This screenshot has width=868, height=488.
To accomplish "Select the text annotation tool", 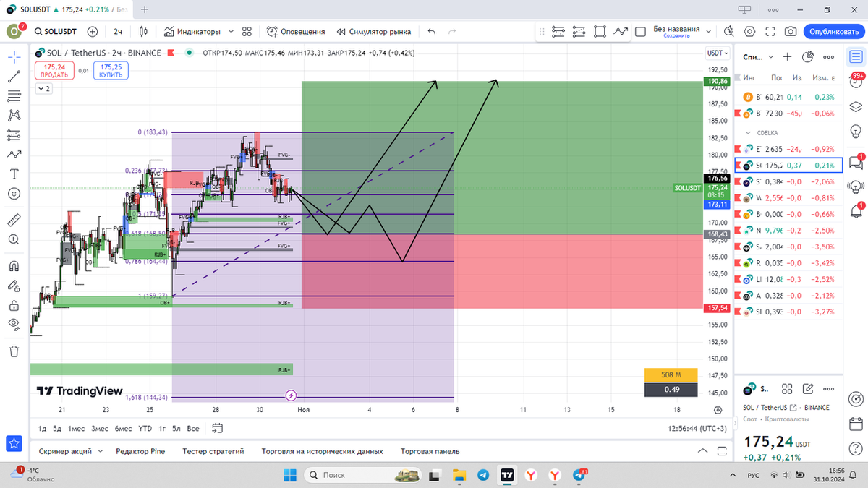I will pyautogui.click(x=14, y=174).
